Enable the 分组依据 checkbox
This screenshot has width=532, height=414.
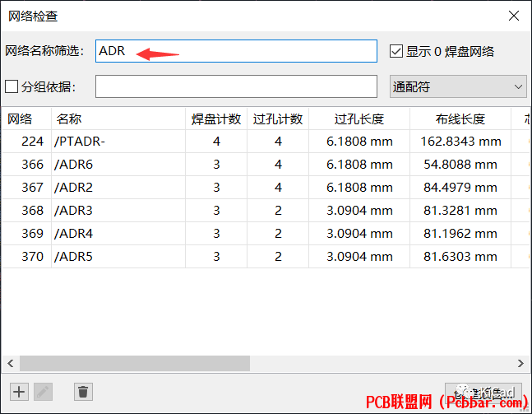pos(12,86)
